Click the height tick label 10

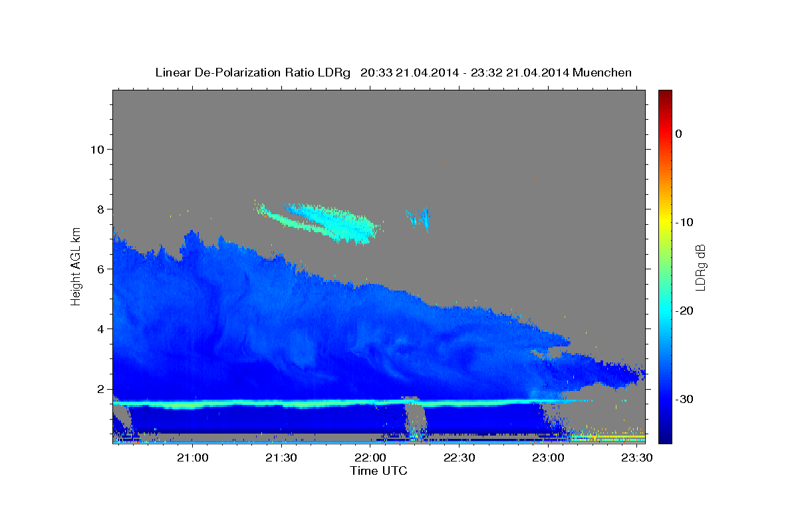click(x=97, y=149)
